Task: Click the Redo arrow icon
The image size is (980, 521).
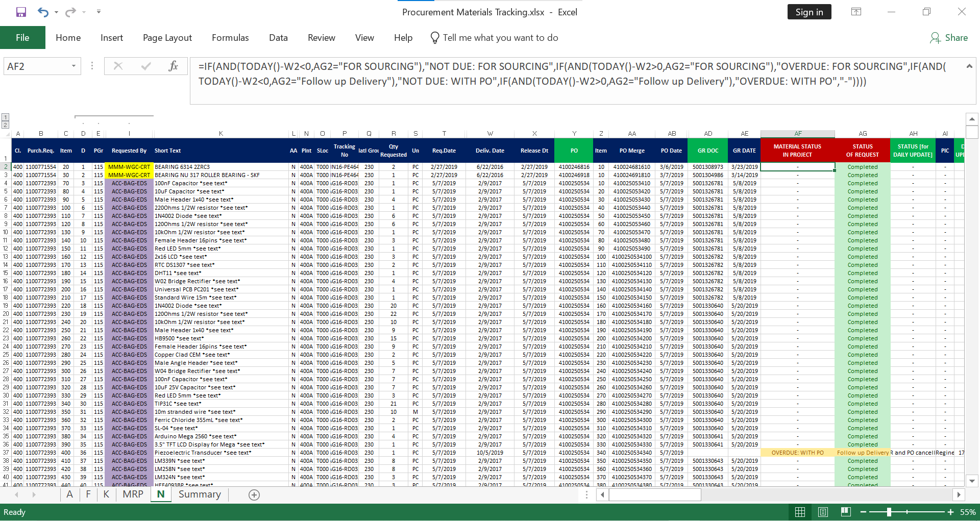Action: click(70, 12)
